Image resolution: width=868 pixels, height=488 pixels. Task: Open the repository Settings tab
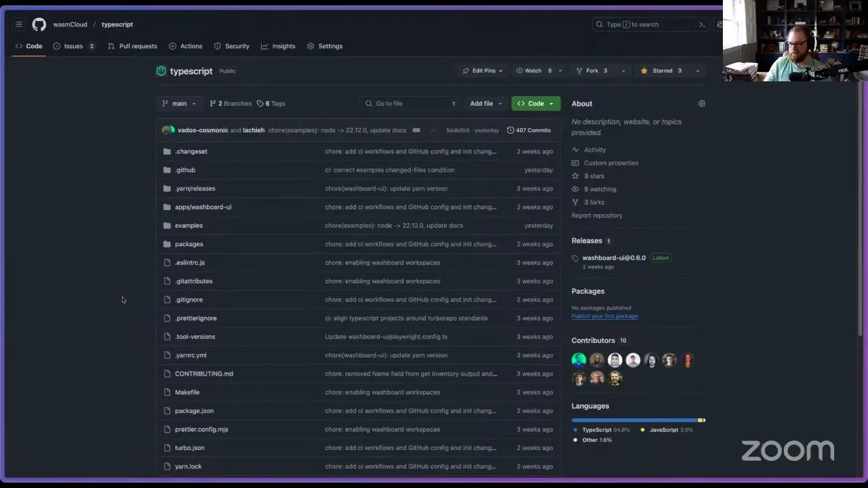[x=325, y=46]
